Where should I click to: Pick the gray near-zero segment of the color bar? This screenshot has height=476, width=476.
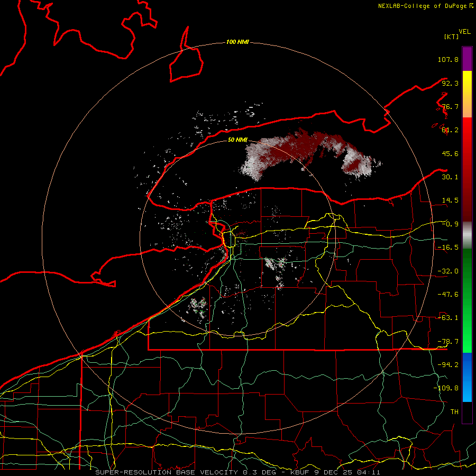467,234
